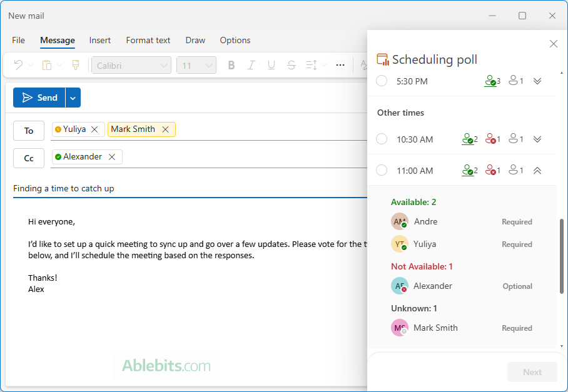Screen dimensions: 568x392
Task: Collapse attendee details for 11:00 AM
Action: coord(537,170)
